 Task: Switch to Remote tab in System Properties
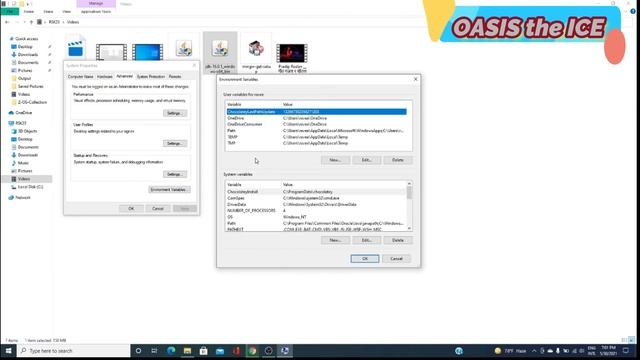(175, 77)
